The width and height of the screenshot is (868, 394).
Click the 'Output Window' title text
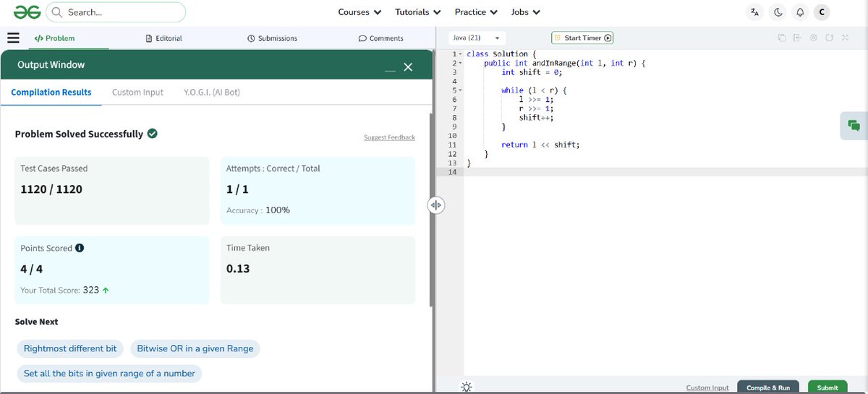tap(51, 65)
